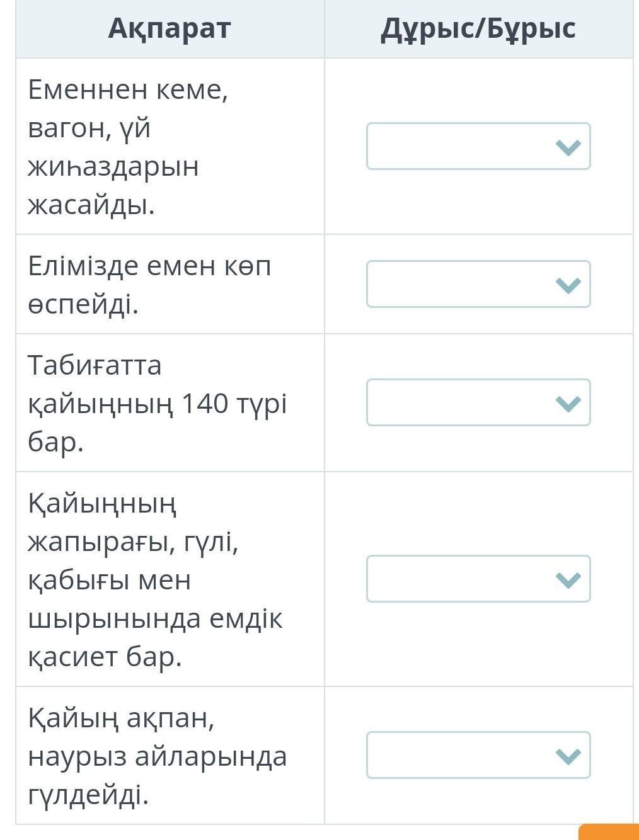Viewport: 639px width, 840px height.
Task: Click statement about 'шырынында емдік қасиет бар'
Action: (155, 579)
